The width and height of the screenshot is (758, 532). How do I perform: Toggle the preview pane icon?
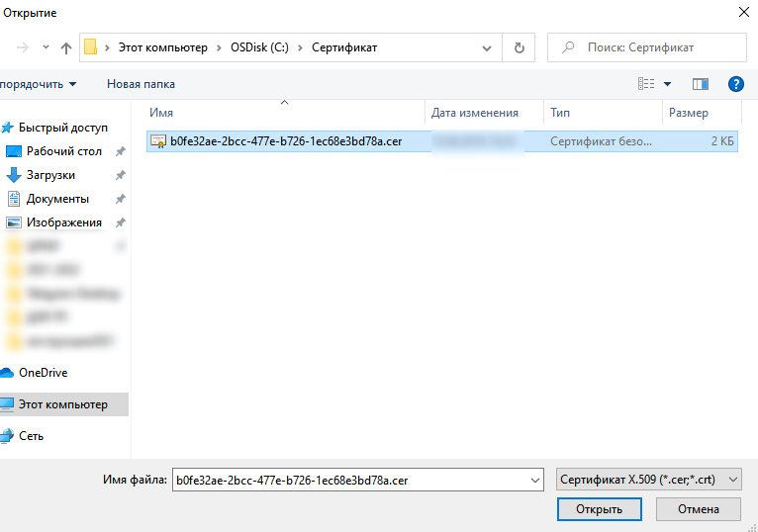[x=701, y=85]
